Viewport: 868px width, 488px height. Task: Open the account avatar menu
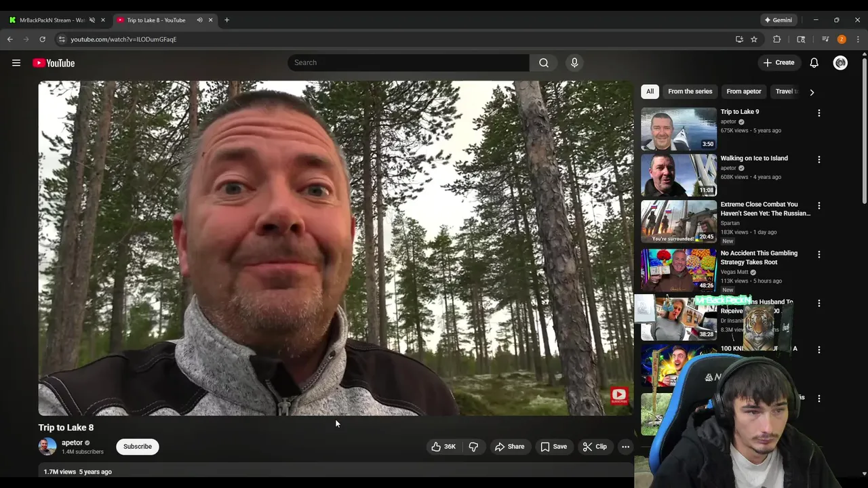pyautogui.click(x=840, y=63)
